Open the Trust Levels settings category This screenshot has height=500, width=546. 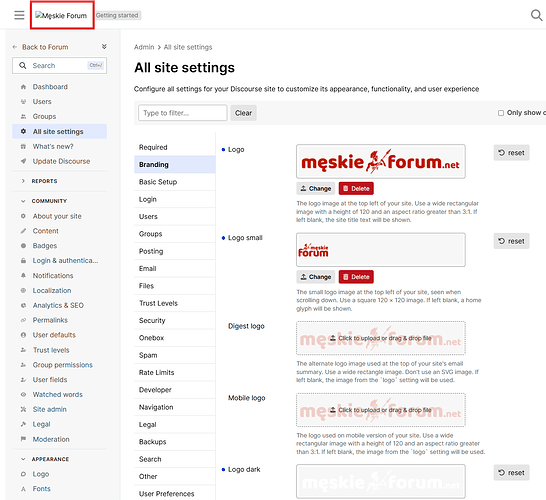point(174,303)
